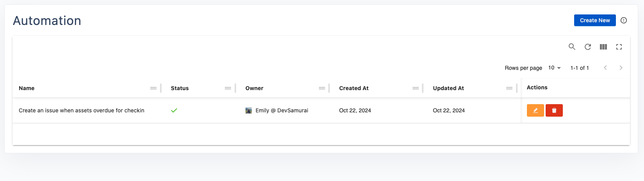Image resolution: width=644 pixels, height=181 pixels.
Task: Refresh the automation table
Action: [587, 47]
